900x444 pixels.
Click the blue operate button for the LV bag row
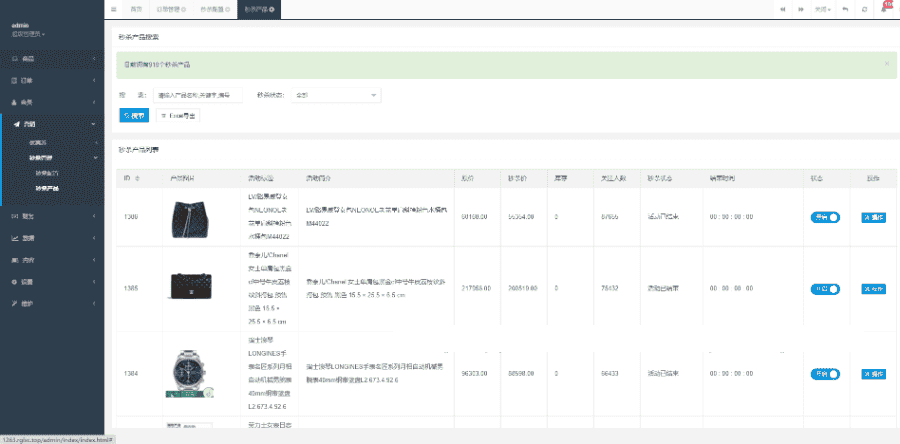(x=874, y=217)
